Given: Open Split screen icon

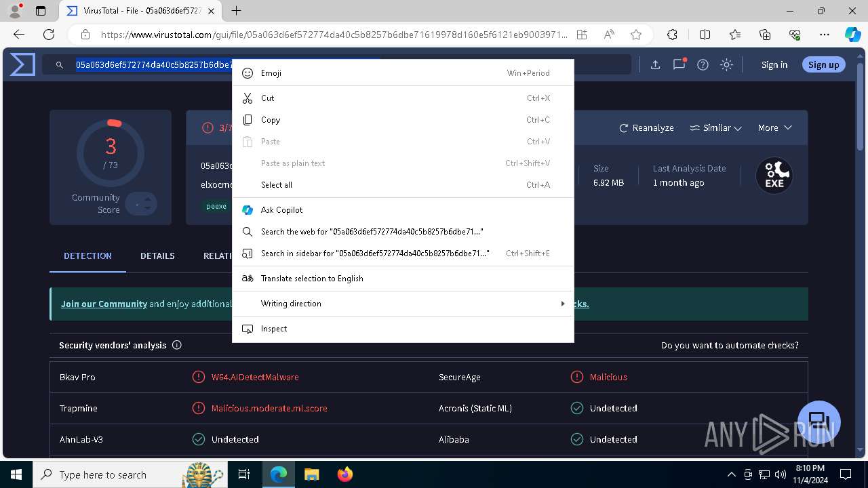Looking at the screenshot, I should coord(705,35).
